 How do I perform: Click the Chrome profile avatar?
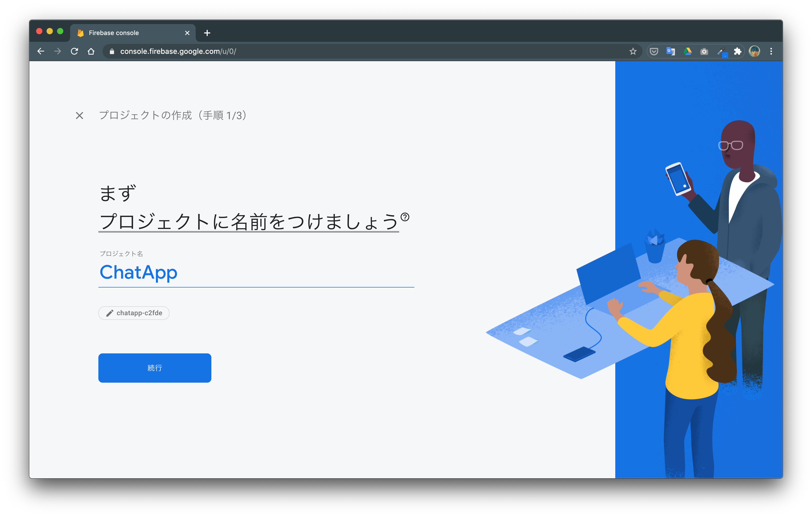pyautogui.click(x=755, y=51)
